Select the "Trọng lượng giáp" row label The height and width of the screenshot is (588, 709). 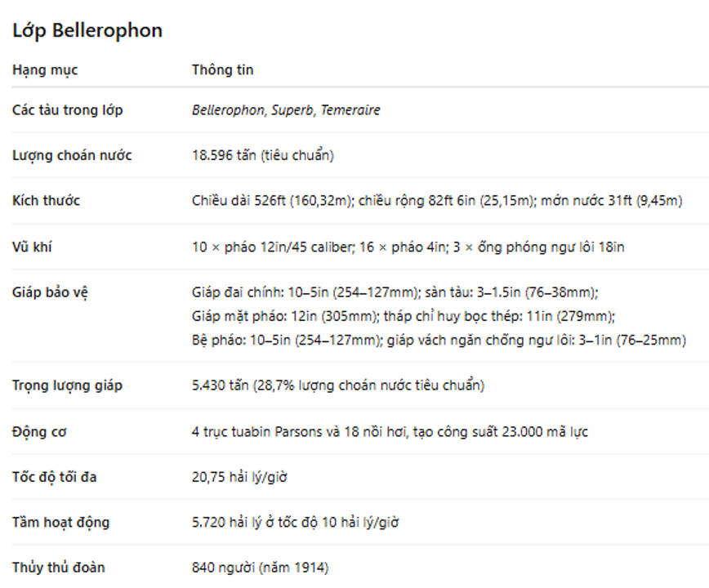(x=67, y=385)
